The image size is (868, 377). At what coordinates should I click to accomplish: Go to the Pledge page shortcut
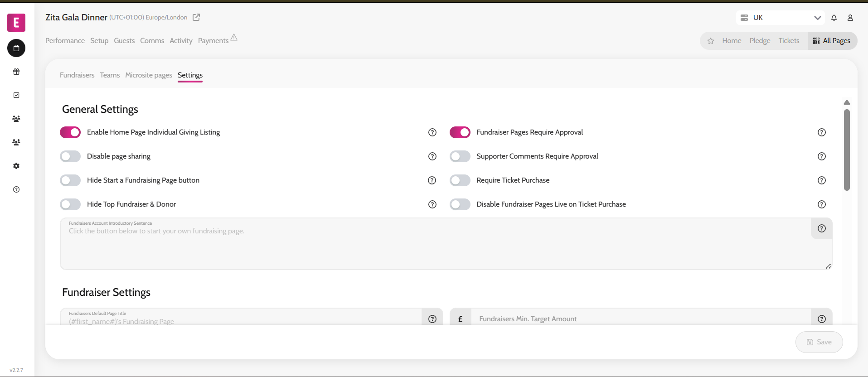point(760,41)
